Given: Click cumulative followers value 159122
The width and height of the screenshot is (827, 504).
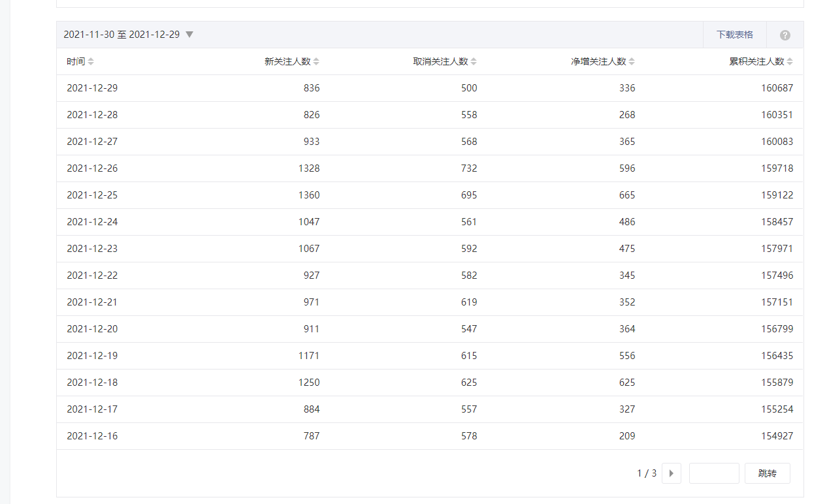Looking at the screenshot, I should [777, 195].
